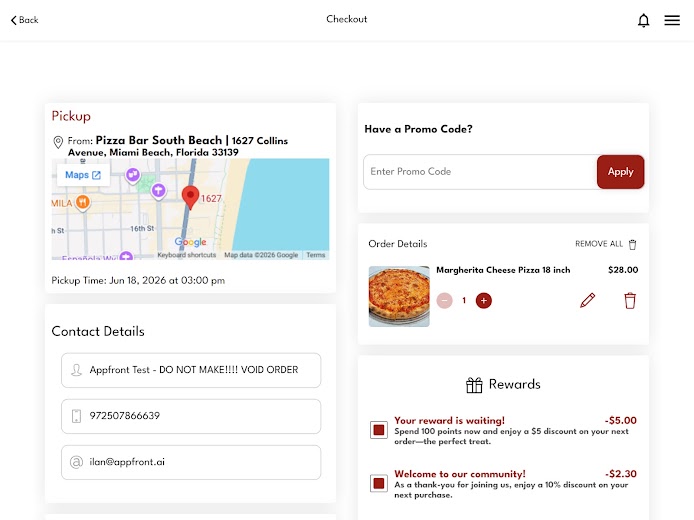Image resolution: width=694 pixels, height=520 pixels.
Task: Toggle the $5.00 reward checkbox
Action: tap(379, 430)
